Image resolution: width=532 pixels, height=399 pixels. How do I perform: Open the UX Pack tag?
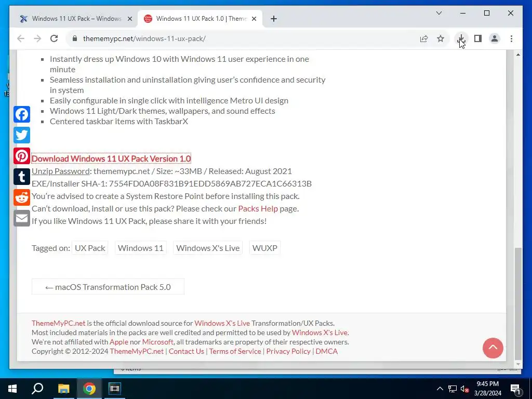pos(90,248)
